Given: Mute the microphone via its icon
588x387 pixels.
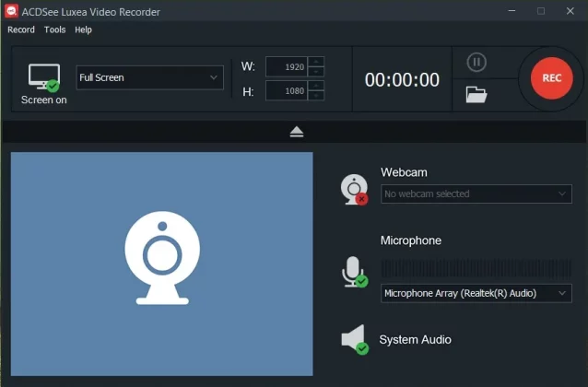Looking at the screenshot, I should pyautogui.click(x=353, y=272).
